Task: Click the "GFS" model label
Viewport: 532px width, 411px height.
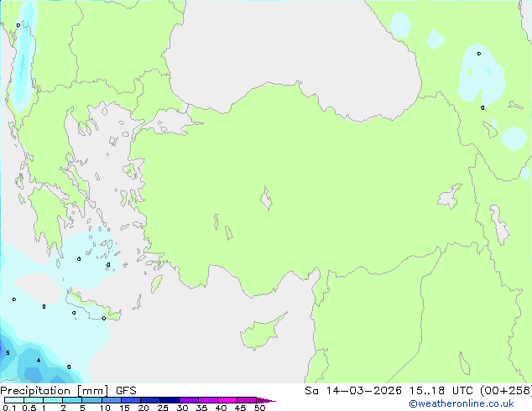Action: pos(126,391)
